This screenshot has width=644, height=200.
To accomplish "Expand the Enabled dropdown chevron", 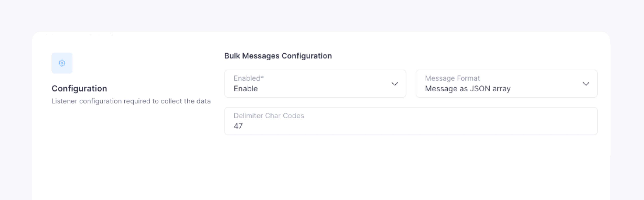I will (x=395, y=84).
